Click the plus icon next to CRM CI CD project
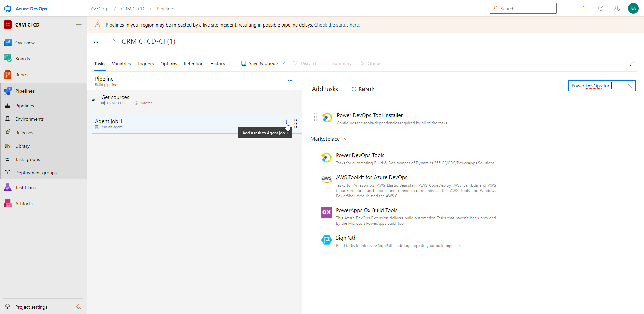The height and width of the screenshot is (314, 644). click(x=79, y=24)
